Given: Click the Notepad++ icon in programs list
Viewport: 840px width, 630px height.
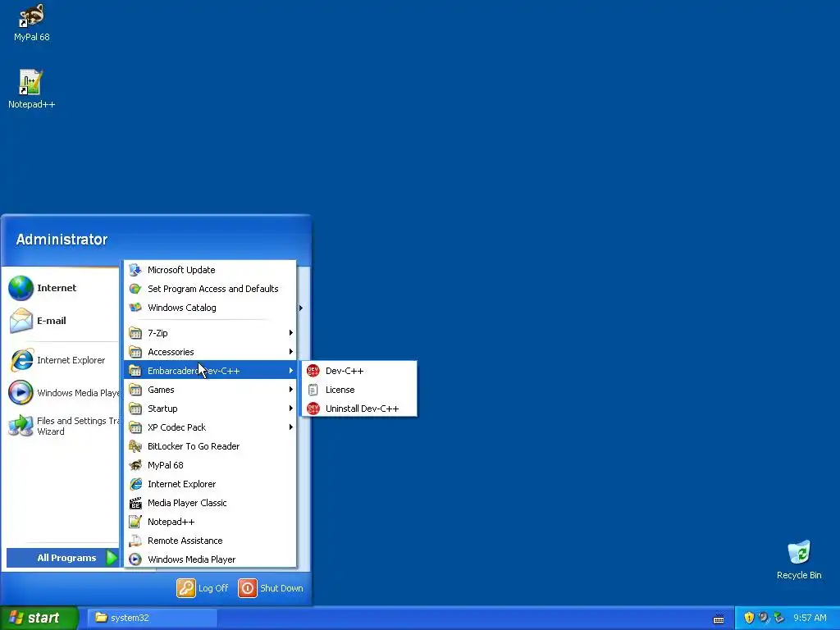Looking at the screenshot, I should 135,522.
